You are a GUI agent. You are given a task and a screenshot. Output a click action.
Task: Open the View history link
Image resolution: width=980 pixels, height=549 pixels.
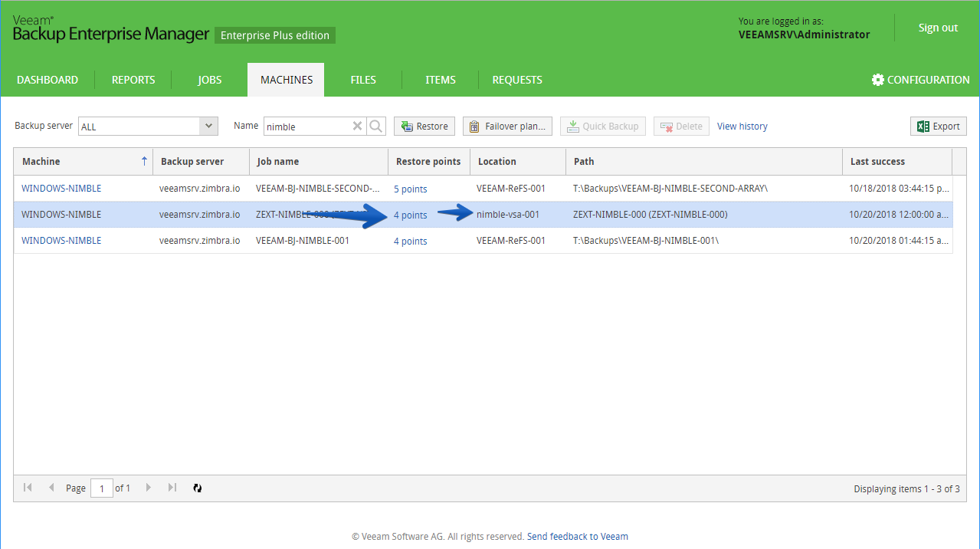[742, 127]
